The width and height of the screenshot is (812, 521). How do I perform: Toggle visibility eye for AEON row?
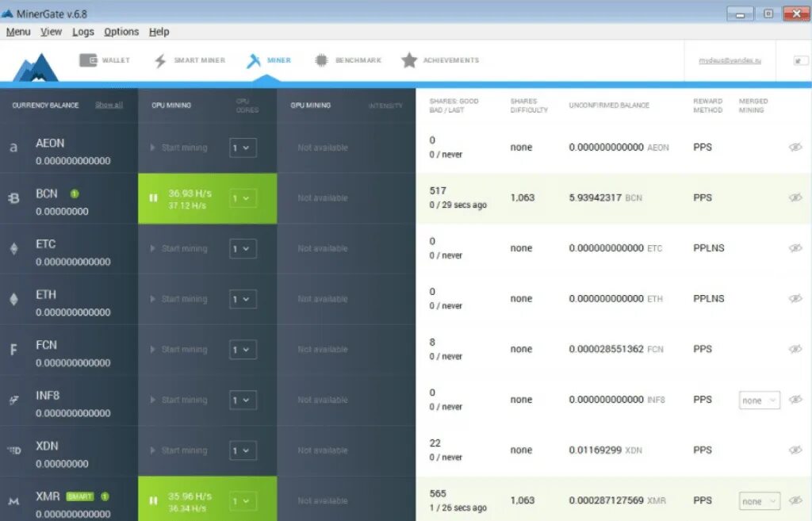795,147
